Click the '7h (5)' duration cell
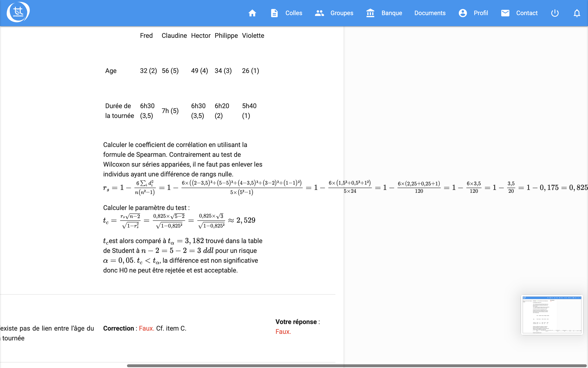 point(170,111)
